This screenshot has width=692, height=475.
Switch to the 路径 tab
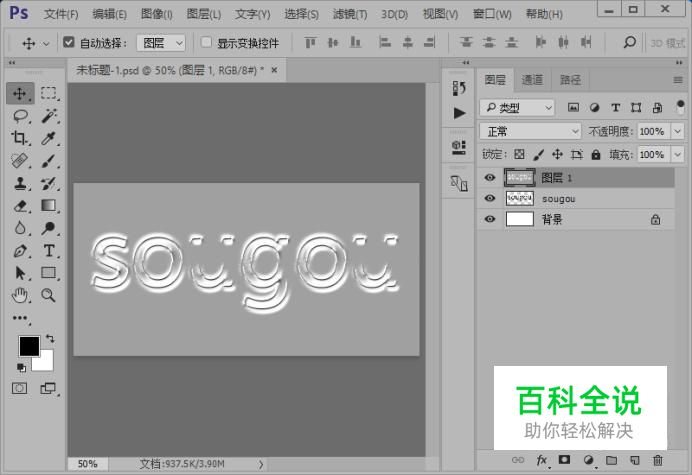click(570, 80)
